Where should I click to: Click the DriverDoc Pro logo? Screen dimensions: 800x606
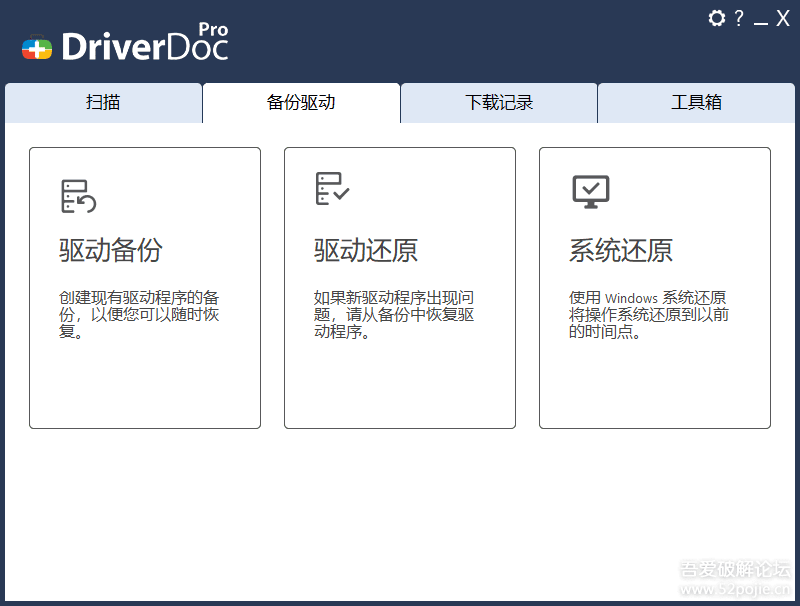pyautogui.click(x=125, y=42)
